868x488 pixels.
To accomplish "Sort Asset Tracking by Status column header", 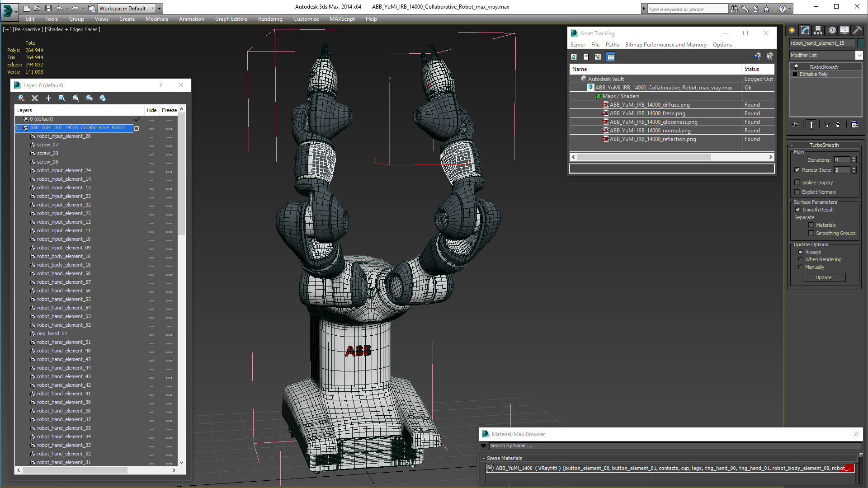I will tap(758, 69).
